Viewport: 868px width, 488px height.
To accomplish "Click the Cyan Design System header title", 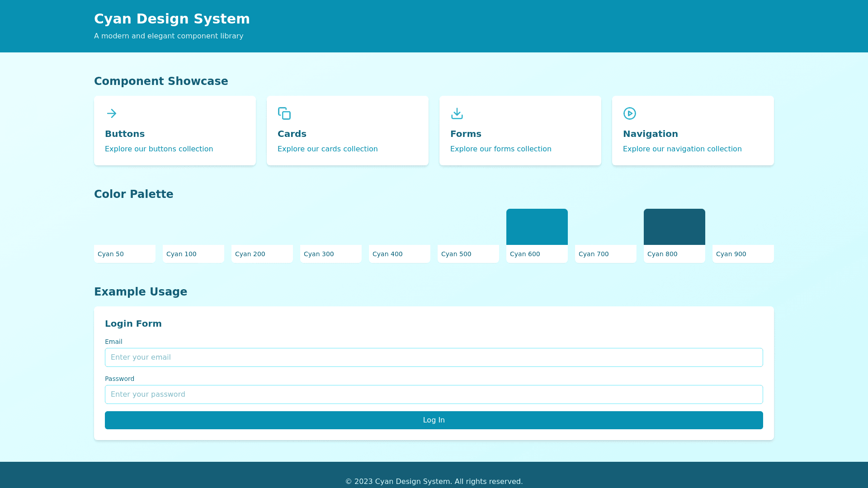I will tap(172, 19).
